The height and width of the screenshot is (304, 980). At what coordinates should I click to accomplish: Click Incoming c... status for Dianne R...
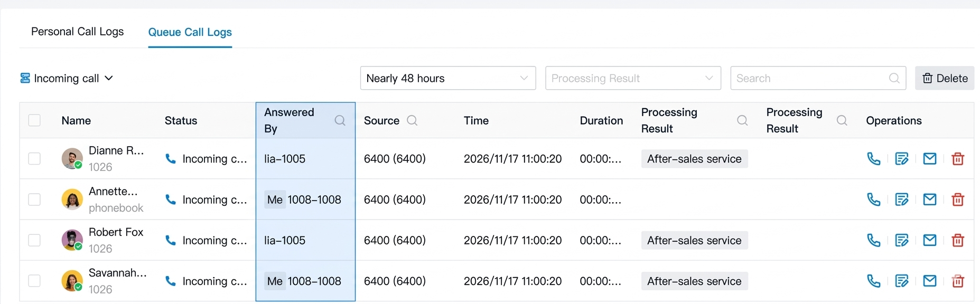(x=206, y=159)
